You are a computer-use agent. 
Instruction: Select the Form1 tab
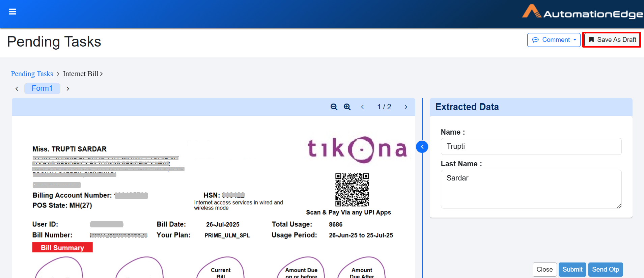(x=42, y=88)
